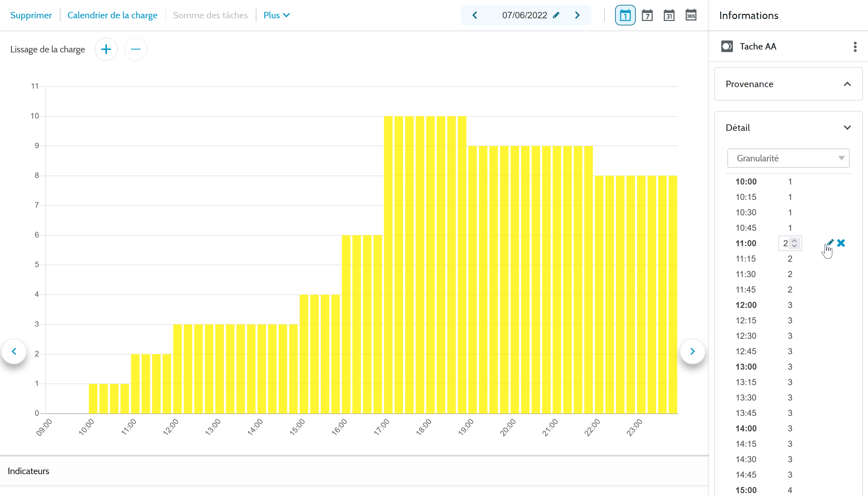Increment the 11:00 value with the up arrow

794,240
